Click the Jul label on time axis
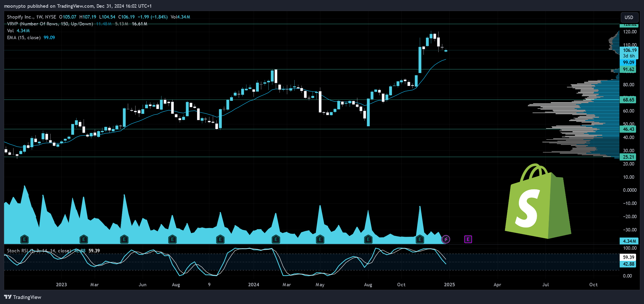 546,285
